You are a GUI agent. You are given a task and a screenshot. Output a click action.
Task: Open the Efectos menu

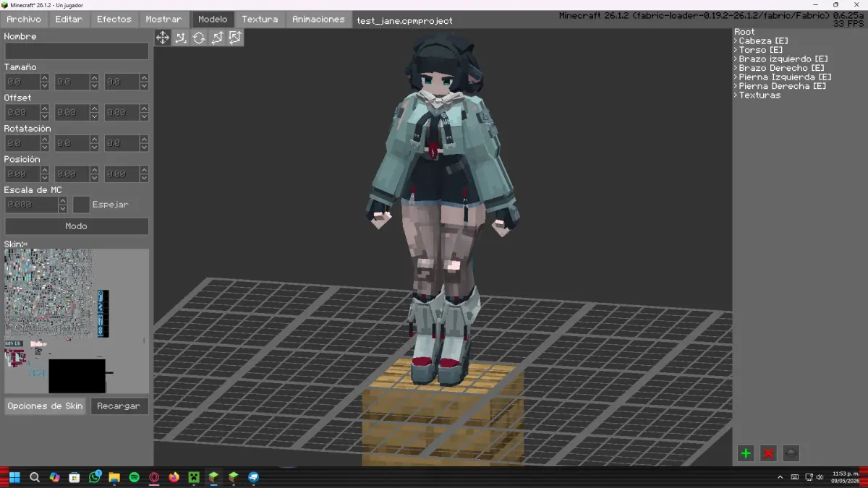tap(114, 20)
